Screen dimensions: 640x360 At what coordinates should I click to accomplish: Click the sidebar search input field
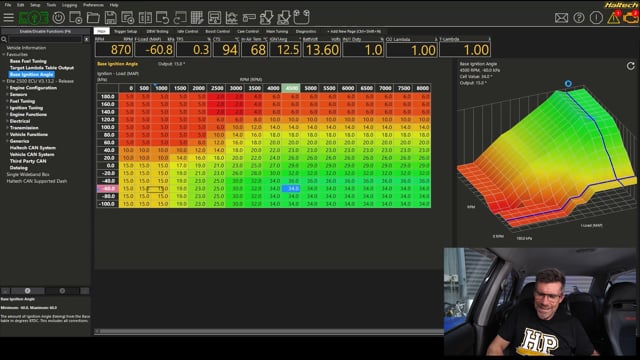pyautogui.click(x=45, y=39)
